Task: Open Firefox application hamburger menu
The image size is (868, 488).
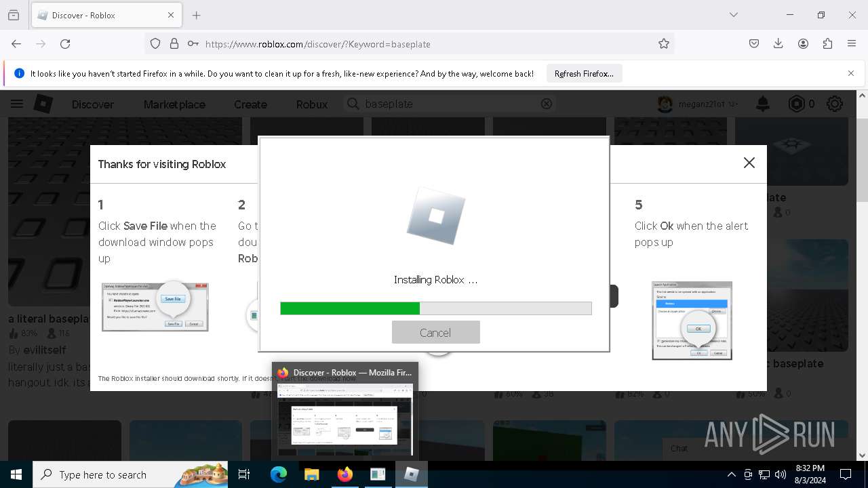Action: [x=852, y=43]
